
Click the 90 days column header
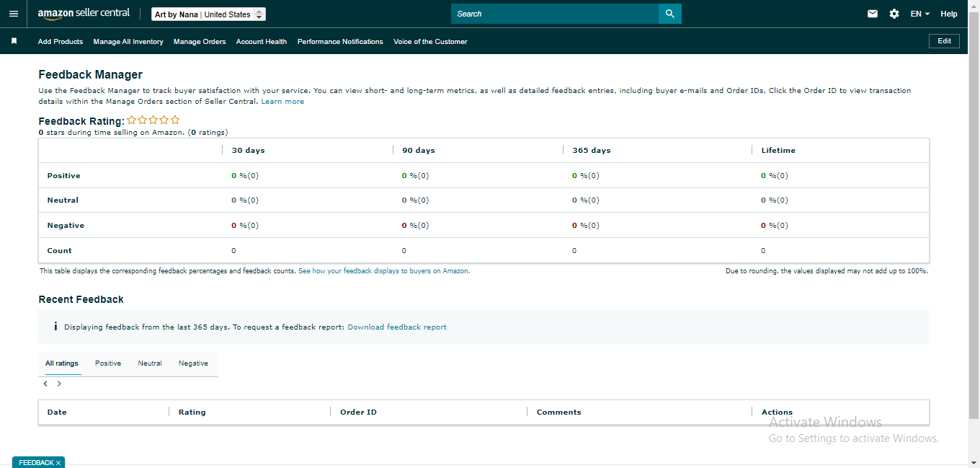coord(419,151)
